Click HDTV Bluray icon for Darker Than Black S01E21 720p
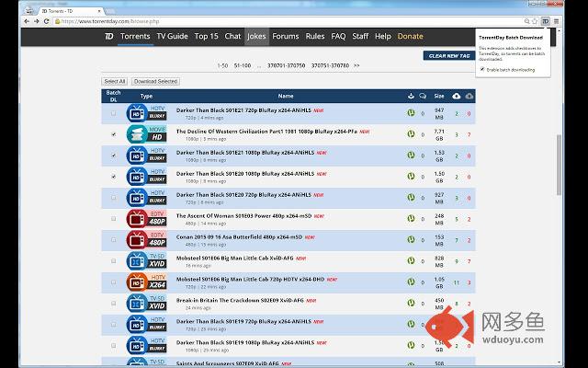Screen dimensions: 588x368 147,113
